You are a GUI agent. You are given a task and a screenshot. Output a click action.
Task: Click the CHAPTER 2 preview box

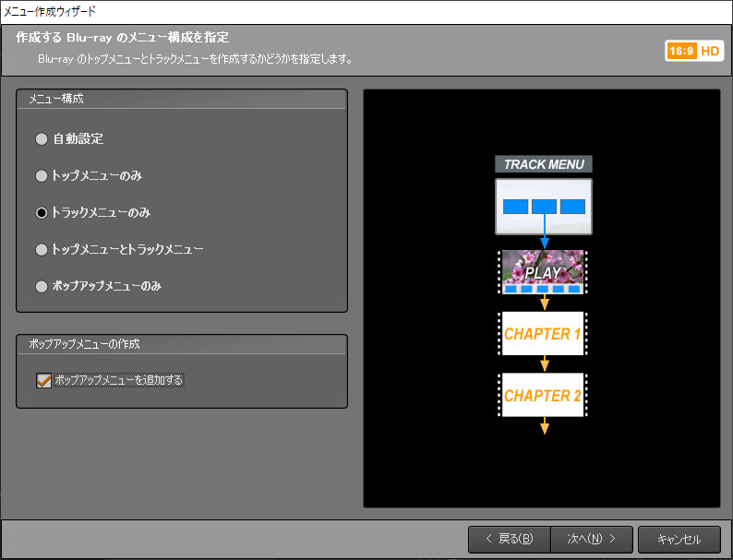pyautogui.click(x=543, y=395)
